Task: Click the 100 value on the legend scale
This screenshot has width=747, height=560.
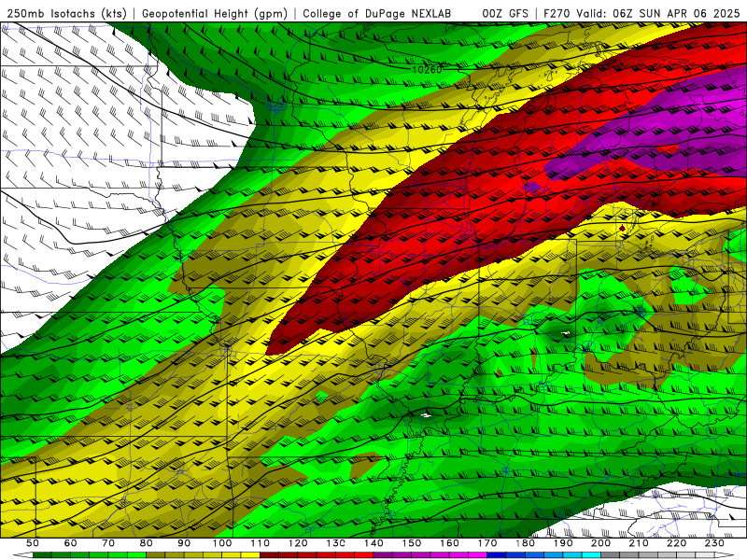Action: [222, 543]
